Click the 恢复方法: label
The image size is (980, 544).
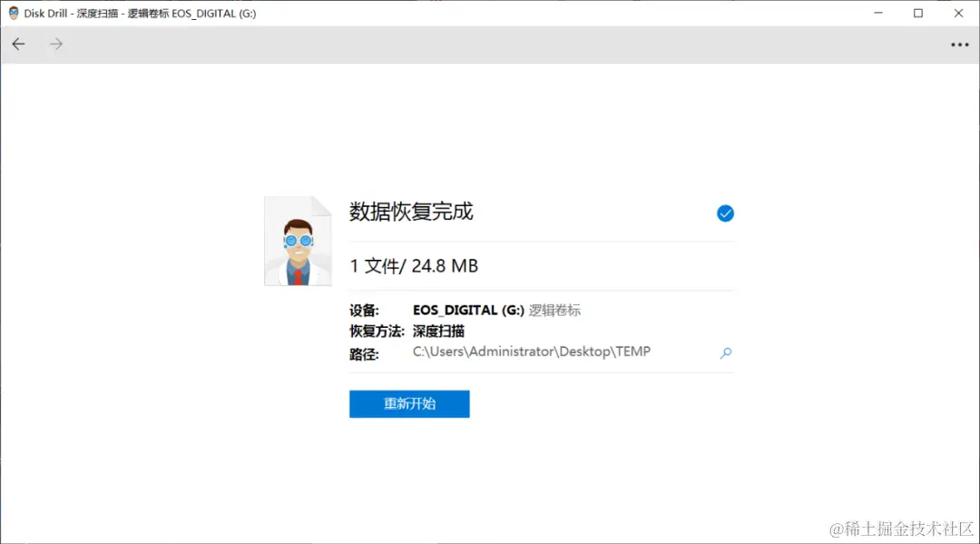point(377,331)
